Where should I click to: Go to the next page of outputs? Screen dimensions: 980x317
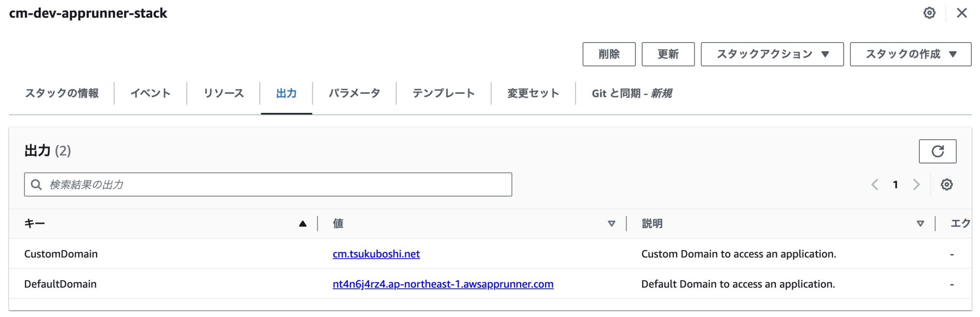click(916, 185)
